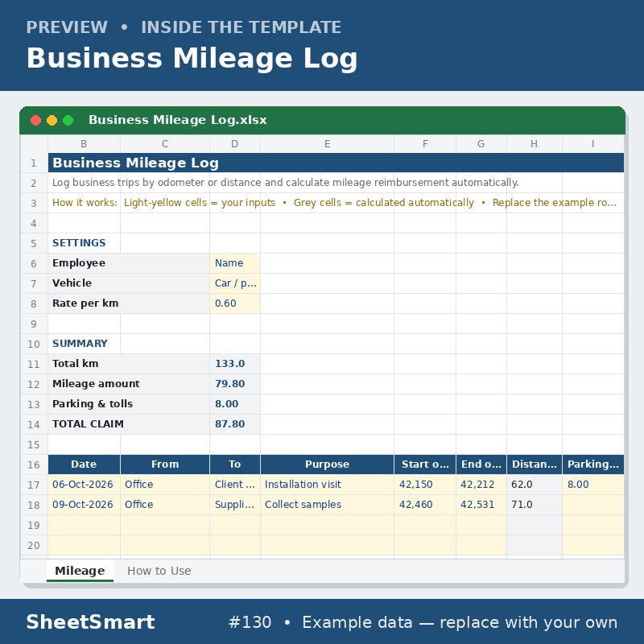Select column D header

pos(234,144)
